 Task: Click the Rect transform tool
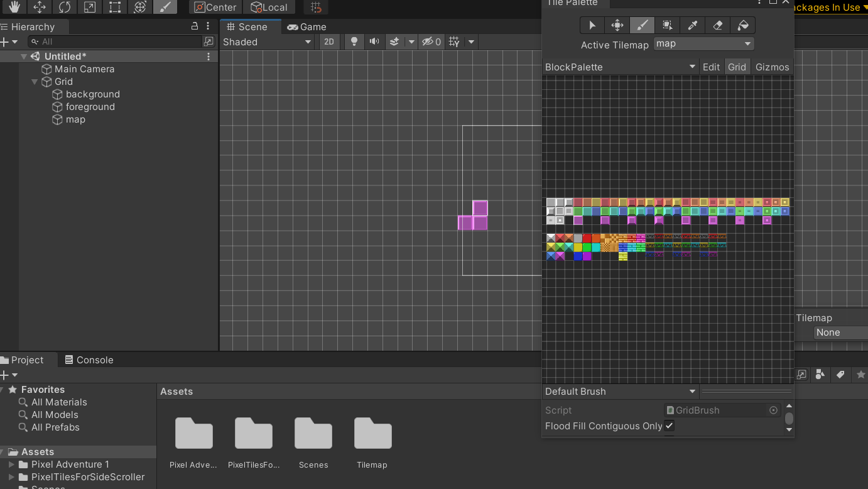[115, 8]
